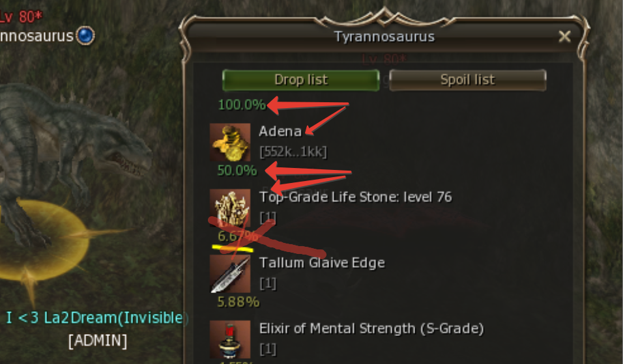Viewport: 623px width, 364px height.
Task: Select the Top-Grade Life Stone: level 76 entry
Action: tap(355, 197)
